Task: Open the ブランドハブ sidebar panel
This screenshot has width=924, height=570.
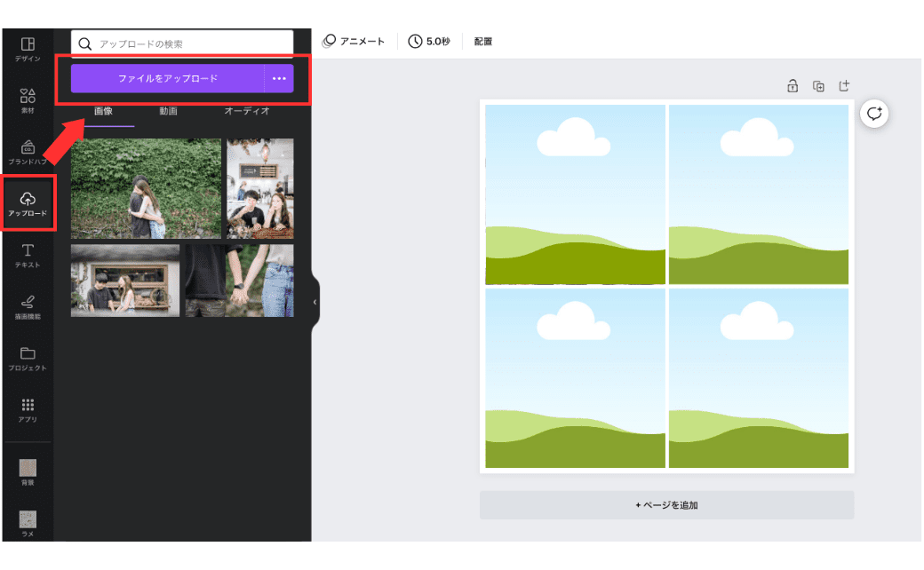Action: coord(28,152)
